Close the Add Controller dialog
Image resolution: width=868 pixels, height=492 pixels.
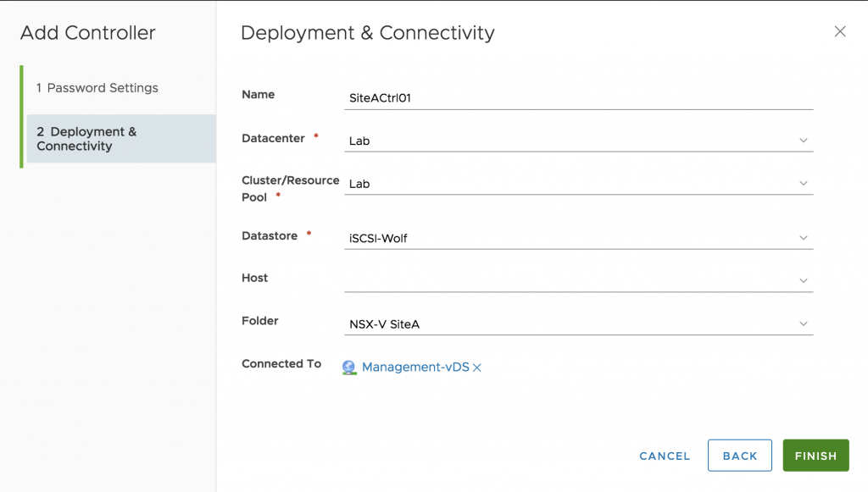tap(840, 31)
